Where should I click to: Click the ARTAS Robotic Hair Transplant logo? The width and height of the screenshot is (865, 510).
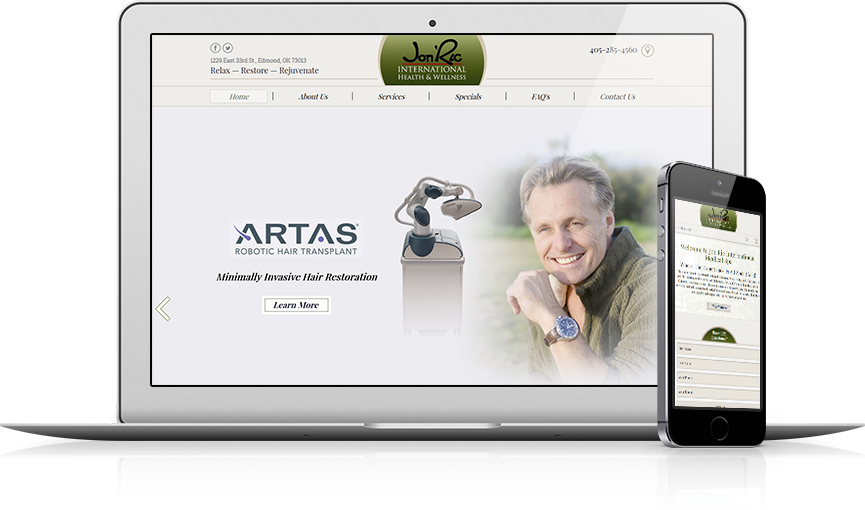tap(296, 238)
